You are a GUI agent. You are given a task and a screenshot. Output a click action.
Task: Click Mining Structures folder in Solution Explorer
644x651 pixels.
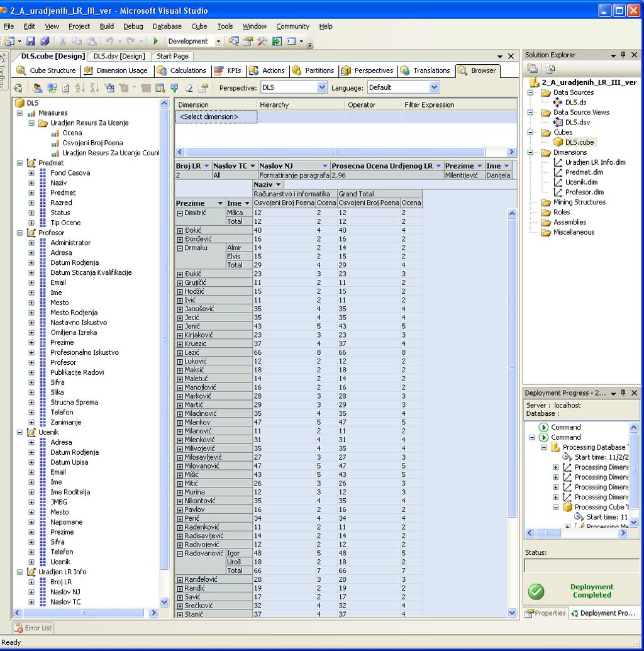[x=579, y=202]
